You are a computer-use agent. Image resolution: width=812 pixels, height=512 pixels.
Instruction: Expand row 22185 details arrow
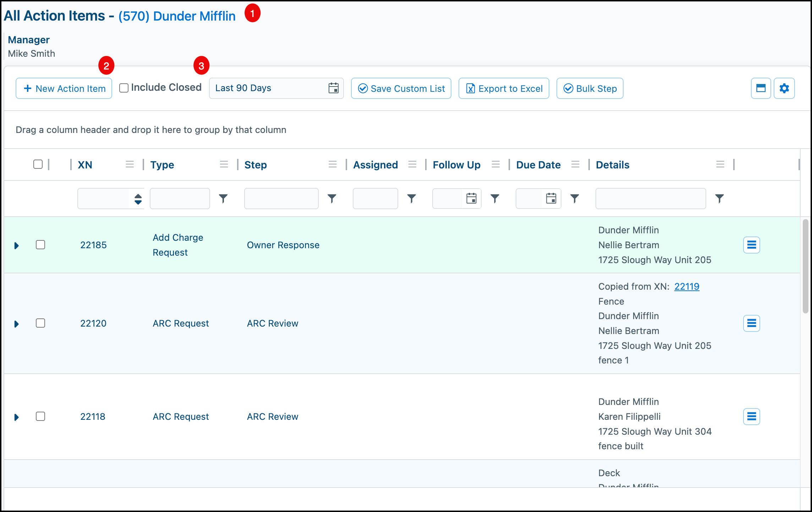16,245
